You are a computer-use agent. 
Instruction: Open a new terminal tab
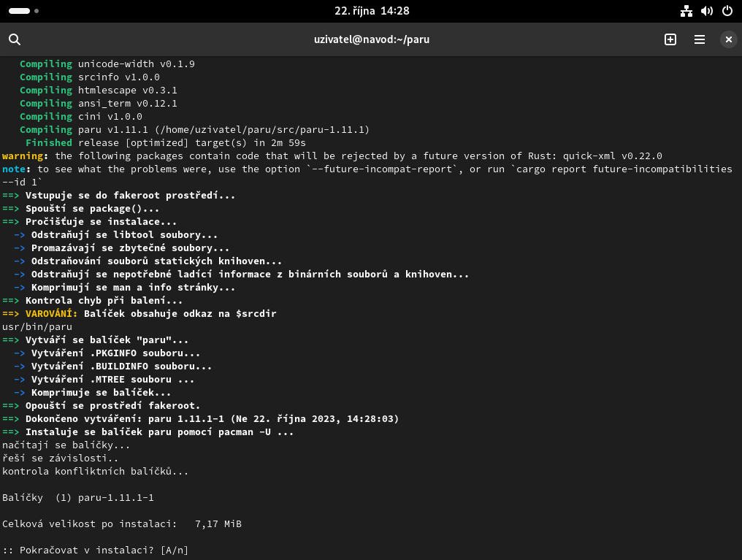tap(670, 39)
